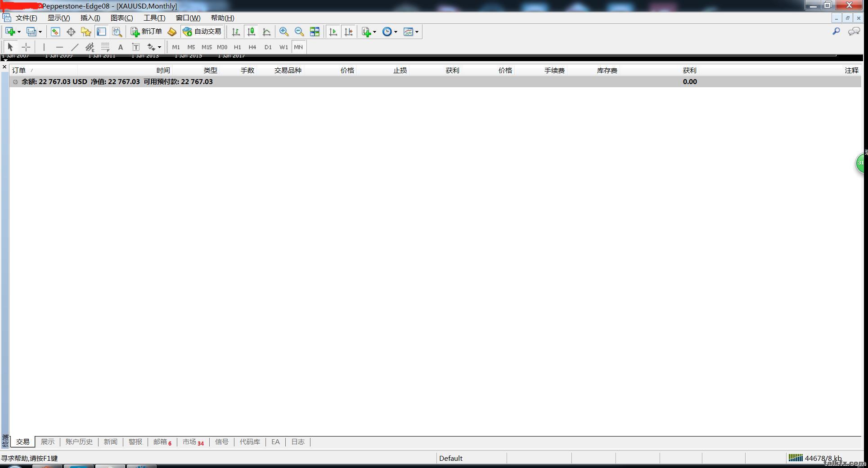
Task: Expand the templates dropdown arrow
Action: pyautogui.click(x=417, y=32)
